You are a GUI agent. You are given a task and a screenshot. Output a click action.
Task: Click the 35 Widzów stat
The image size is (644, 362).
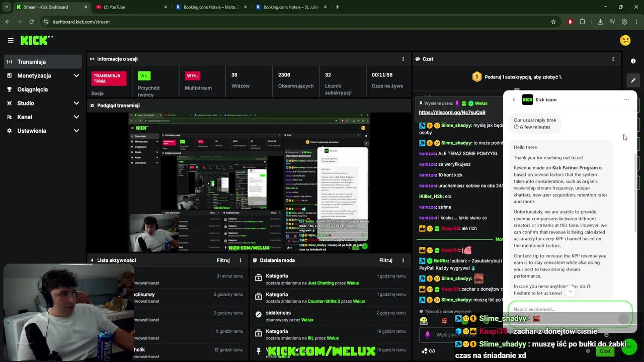pyautogui.click(x=240, y=80)
